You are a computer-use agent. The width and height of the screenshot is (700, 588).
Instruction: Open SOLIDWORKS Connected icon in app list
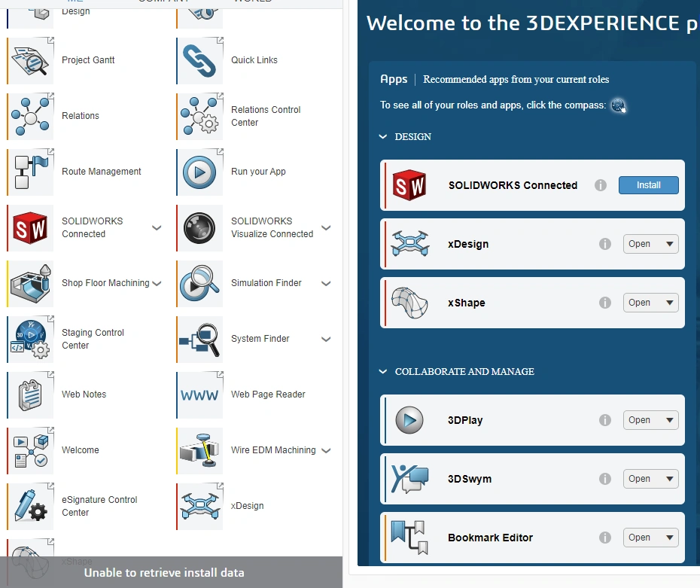(31, 228)
